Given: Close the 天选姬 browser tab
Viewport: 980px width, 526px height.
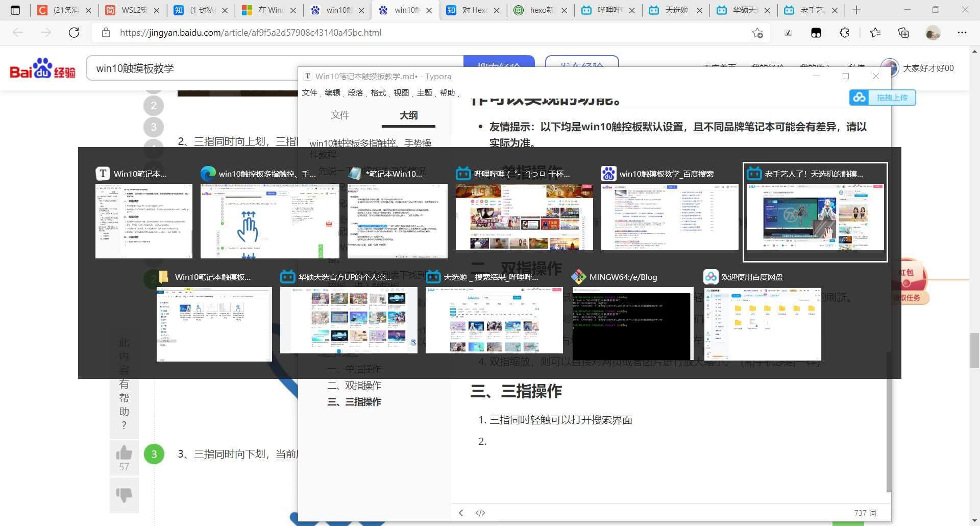Looking at the screenshot, I should tap(699, 10).
